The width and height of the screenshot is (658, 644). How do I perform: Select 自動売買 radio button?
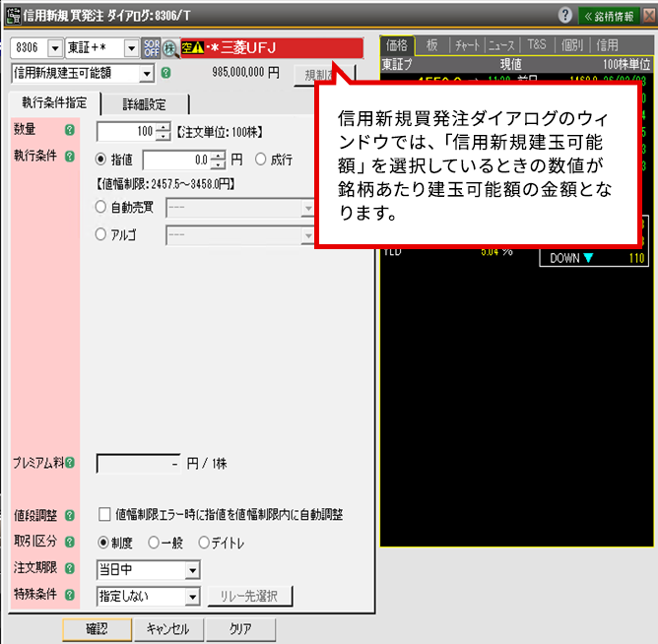tap(100, 207)
